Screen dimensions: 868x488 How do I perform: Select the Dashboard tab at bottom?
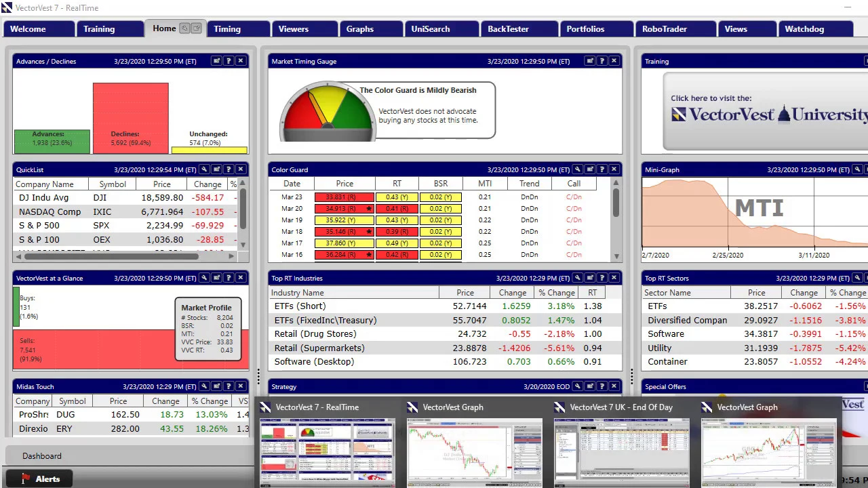(42, 456)
